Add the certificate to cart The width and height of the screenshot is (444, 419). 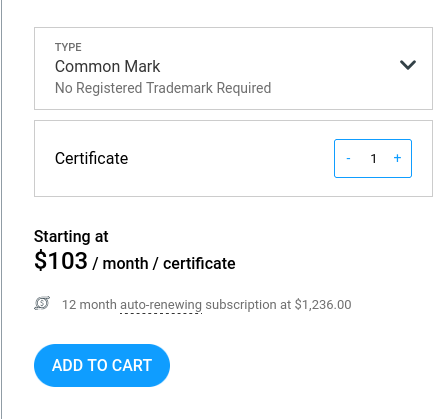102,365
